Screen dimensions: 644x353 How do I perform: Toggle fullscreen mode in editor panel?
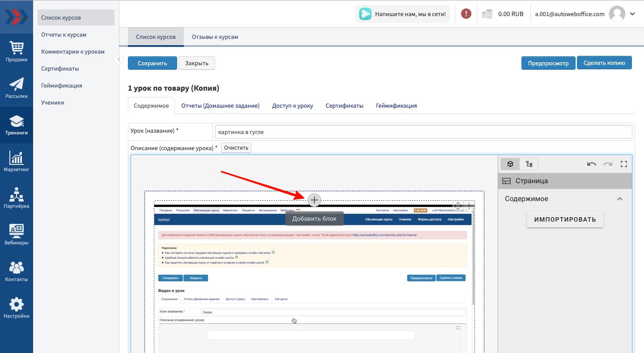click(x=624, y=164)
